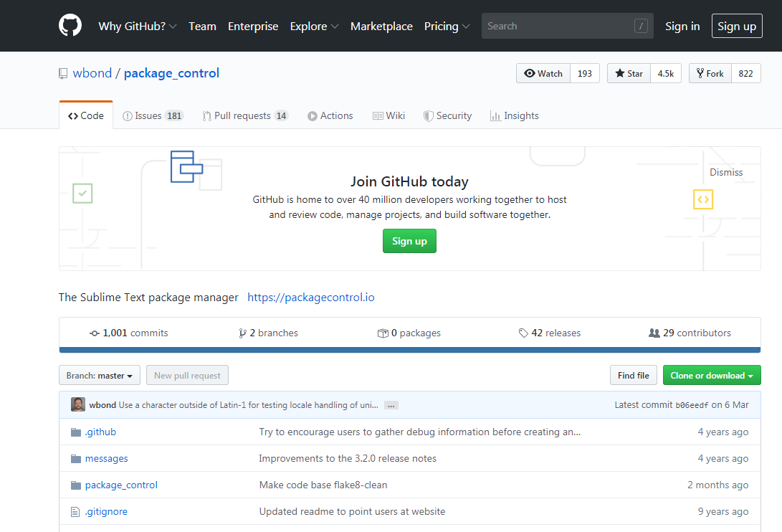Screen dimensions: 782x532
Task: Click the New pull request button
Action: (x=187, y=375)
